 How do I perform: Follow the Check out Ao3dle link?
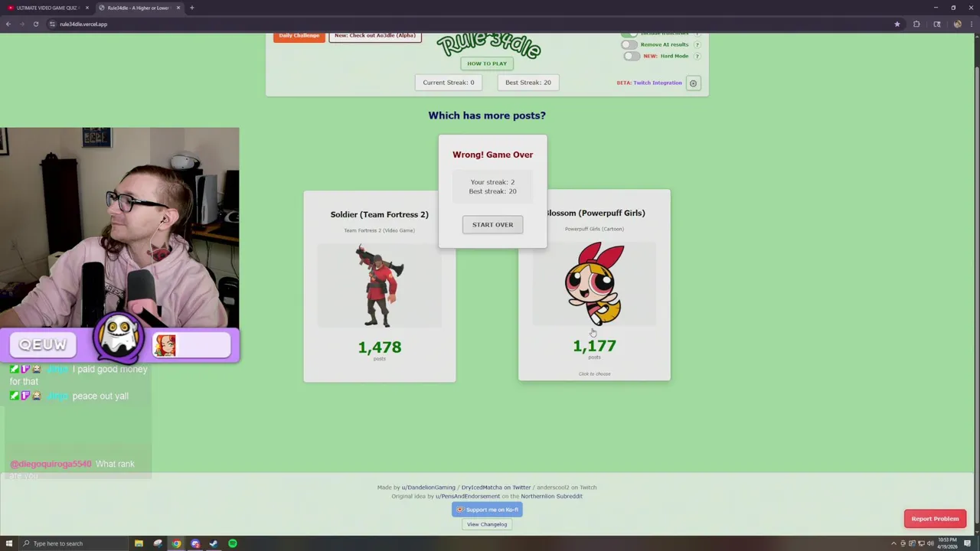[x=375, y=36]
